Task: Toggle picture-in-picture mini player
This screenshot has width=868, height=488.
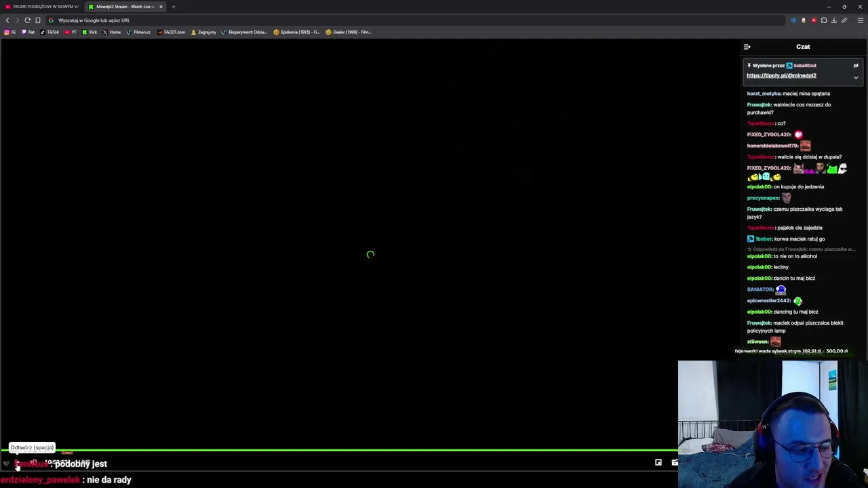Action: (x=658, y=462)
